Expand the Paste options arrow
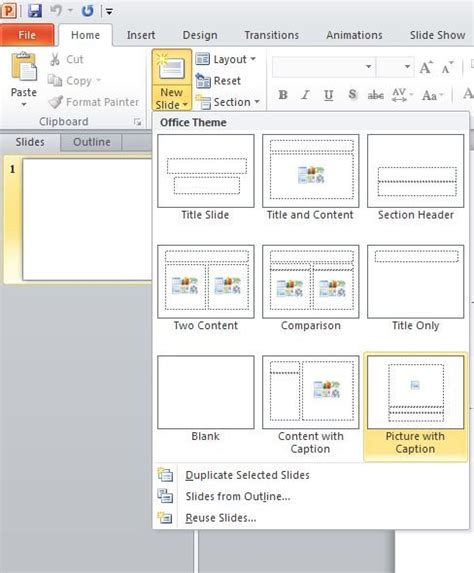Viewport: 474px width, 573px height. pyautogui.click(x=24, y=105)
